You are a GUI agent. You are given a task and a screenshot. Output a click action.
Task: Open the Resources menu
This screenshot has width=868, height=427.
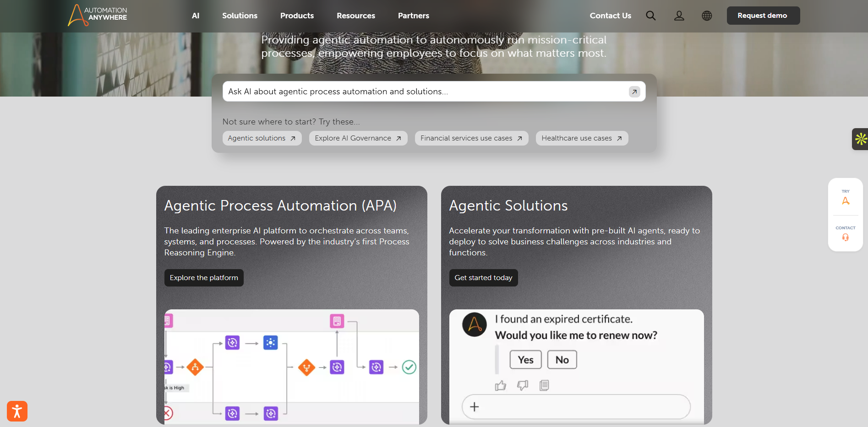[x=356, y=15]
